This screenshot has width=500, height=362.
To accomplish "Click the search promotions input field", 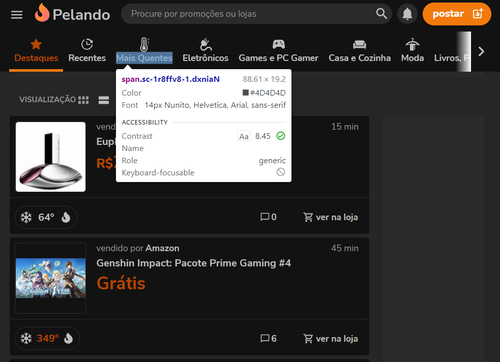I will tap(252, 14).
